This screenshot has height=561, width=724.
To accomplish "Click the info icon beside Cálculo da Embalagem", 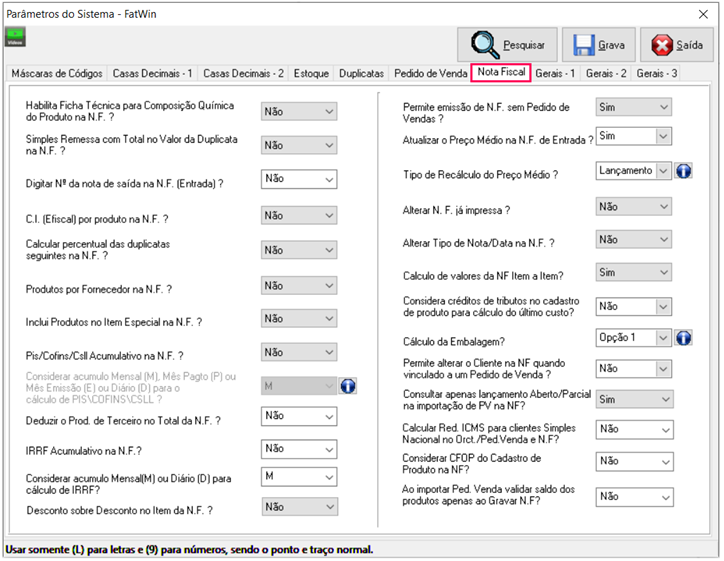I will point(684,338).
